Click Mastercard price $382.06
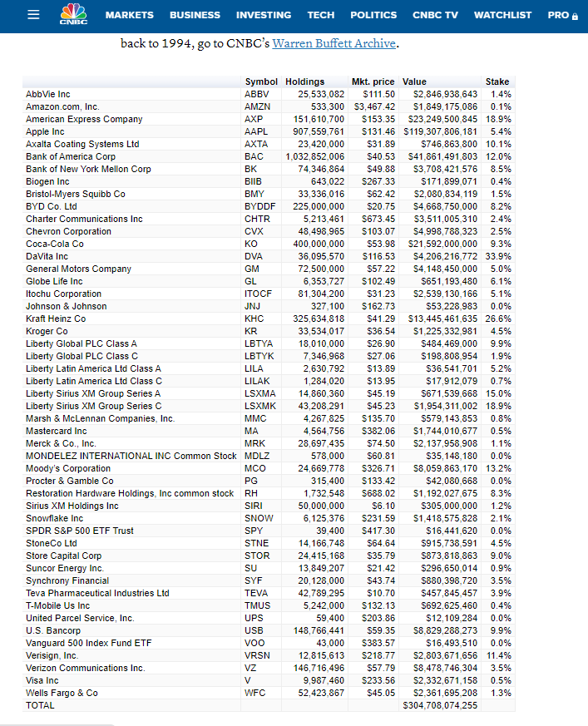This screenshot has height=726, width=588. (378, 432)
